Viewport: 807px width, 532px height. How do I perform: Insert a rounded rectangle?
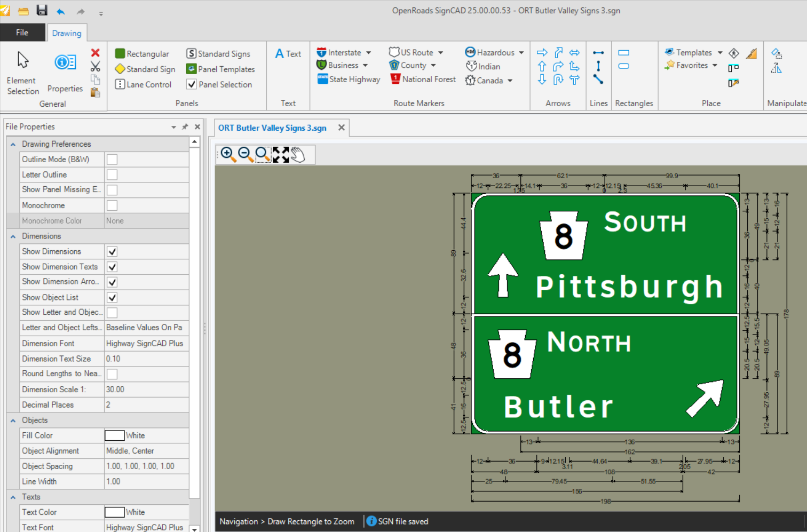[x=623, y=66]
